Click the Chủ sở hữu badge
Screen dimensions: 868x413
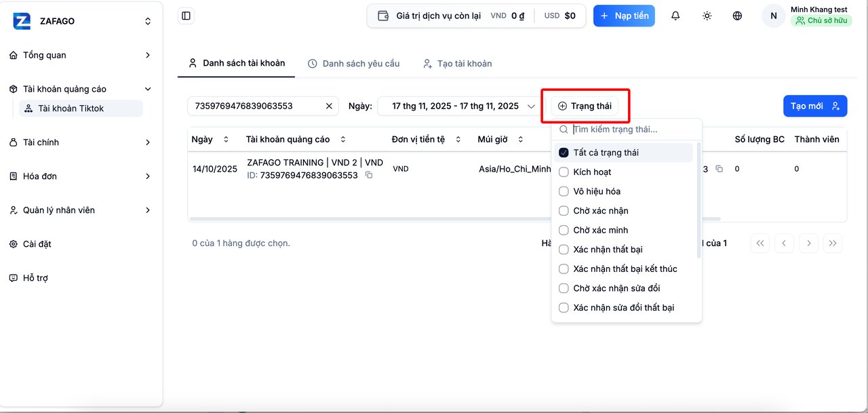(821, 21)
